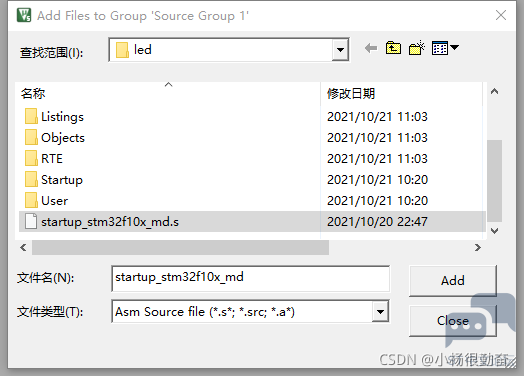Create a new folder
524x376 pixels.
click(x=417, y=48)
